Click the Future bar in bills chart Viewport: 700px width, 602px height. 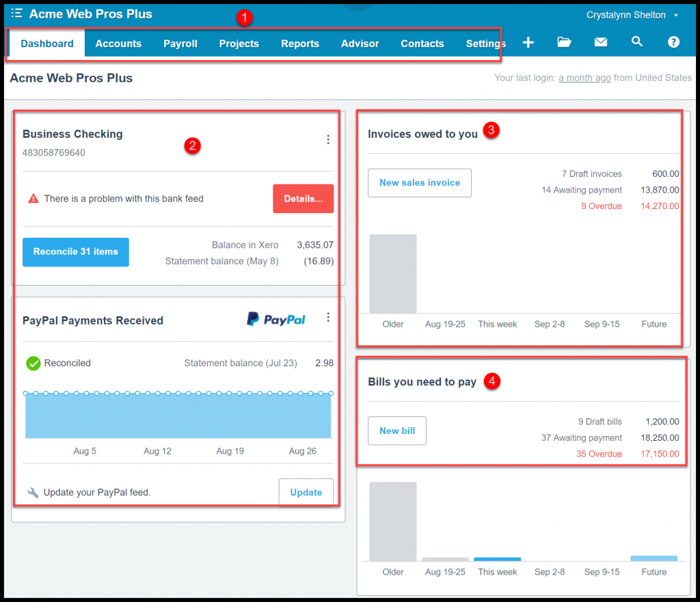(x=654, y=558)
